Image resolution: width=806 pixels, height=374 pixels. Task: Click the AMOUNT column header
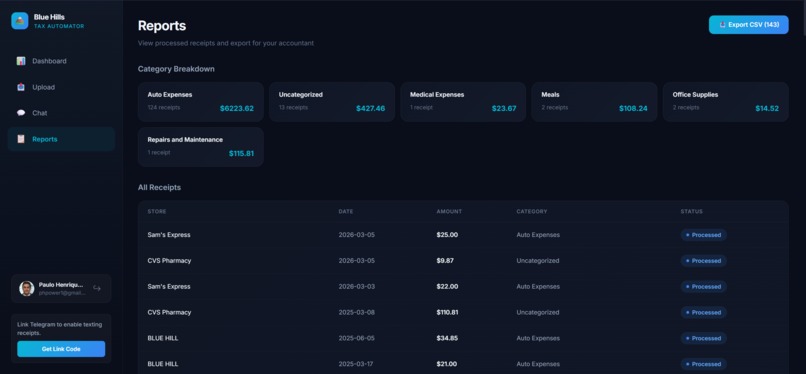pyautogui.click(x=449, y=212)
